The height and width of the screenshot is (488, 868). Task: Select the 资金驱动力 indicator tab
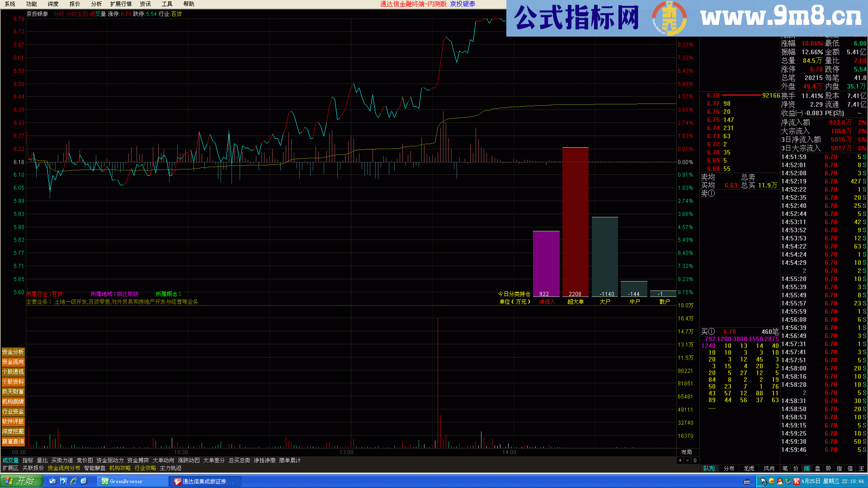[x=110, y=460]
